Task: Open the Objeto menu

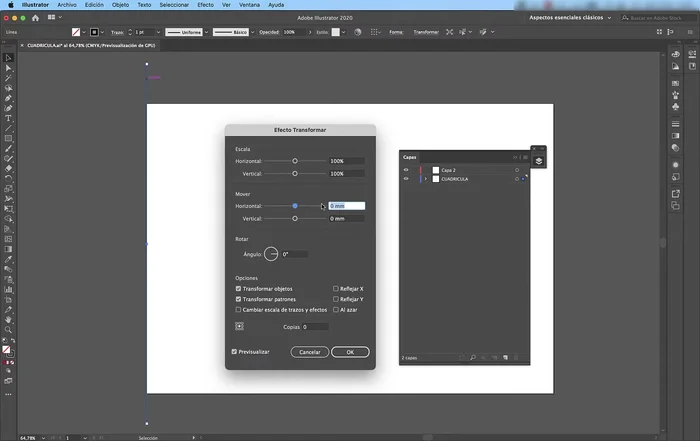Action: pos(120,5)
